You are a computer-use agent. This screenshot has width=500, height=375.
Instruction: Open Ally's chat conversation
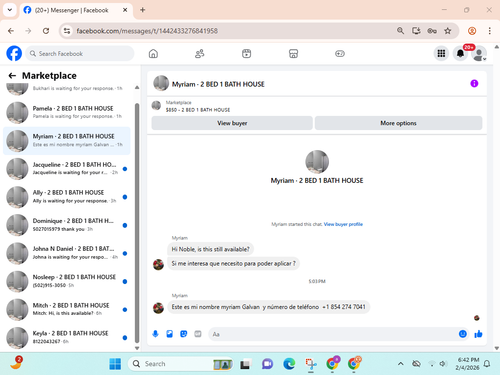(67, 197)
